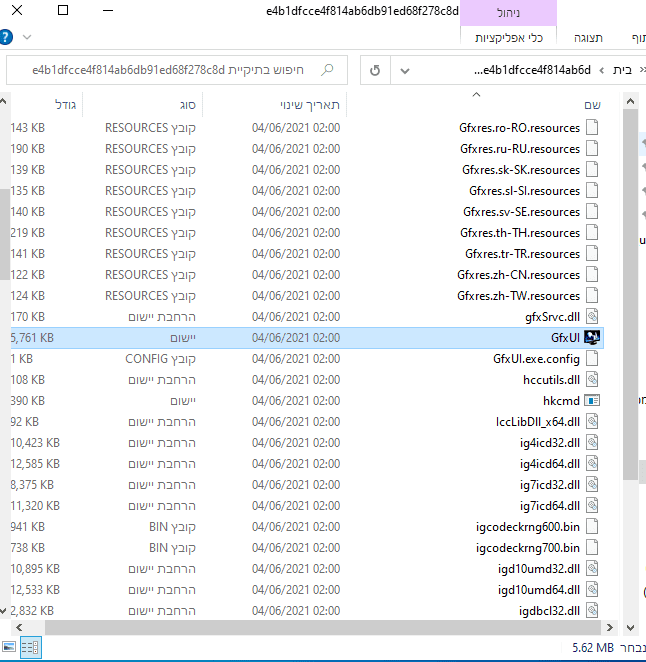Click horizontal scrollbar right arrow
The width and height of the screenshot is (646, 662).
coord(609,627)
